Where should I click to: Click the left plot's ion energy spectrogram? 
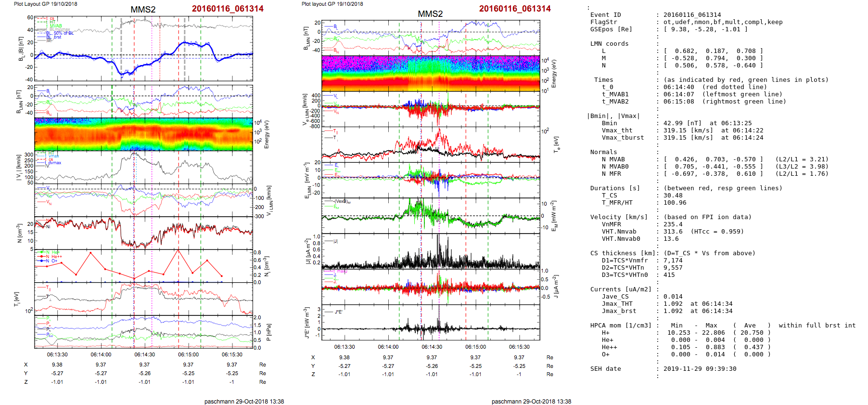[143, 134]
